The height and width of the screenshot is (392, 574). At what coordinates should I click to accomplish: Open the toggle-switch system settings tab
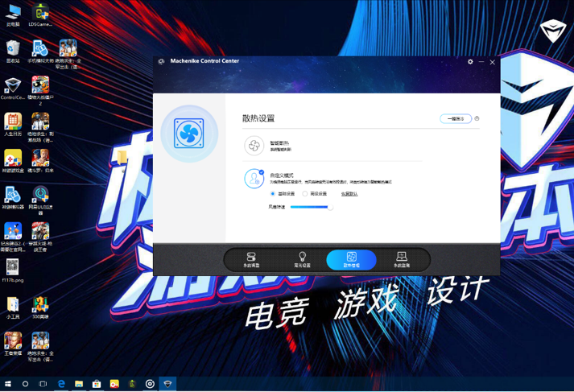(x=251, y=259)
